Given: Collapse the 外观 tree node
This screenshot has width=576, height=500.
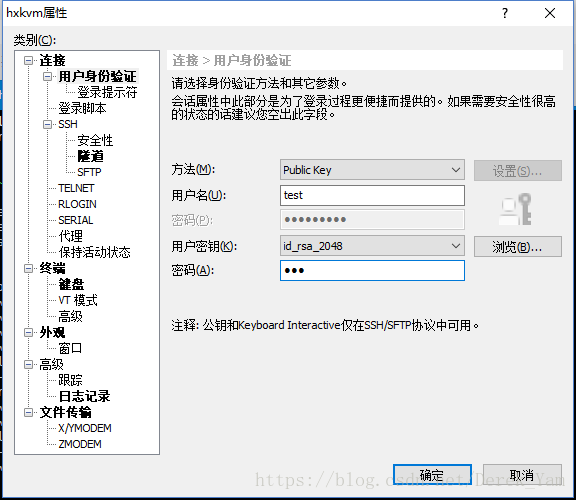Looking at the screenshot, I should 28,332.
